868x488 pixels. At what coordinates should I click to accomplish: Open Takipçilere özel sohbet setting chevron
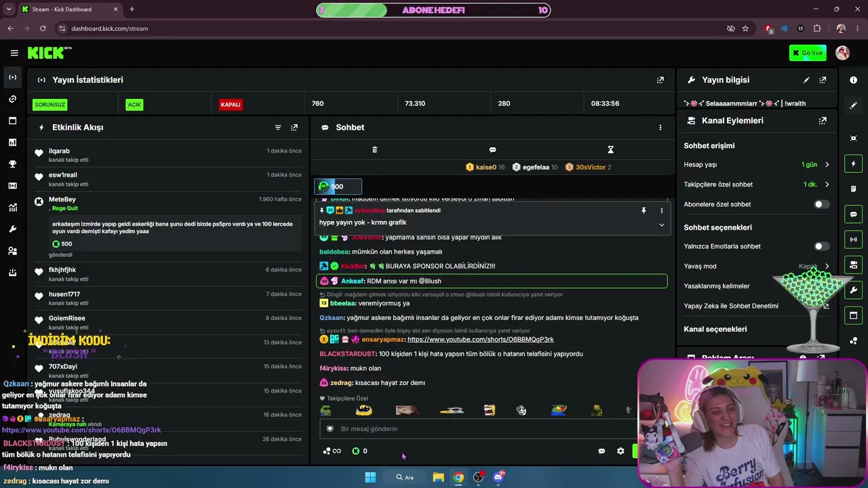tap(827, 184)
